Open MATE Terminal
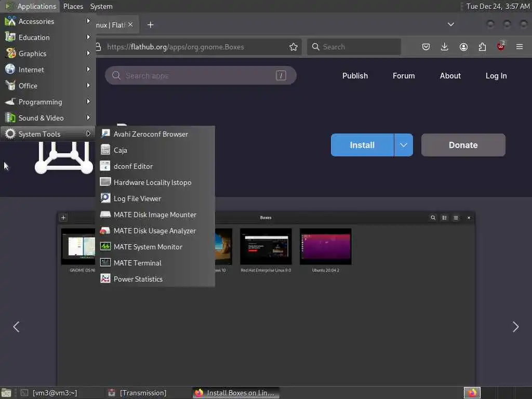Viewport: 532px width, 399px height. [x=155, y=263]
